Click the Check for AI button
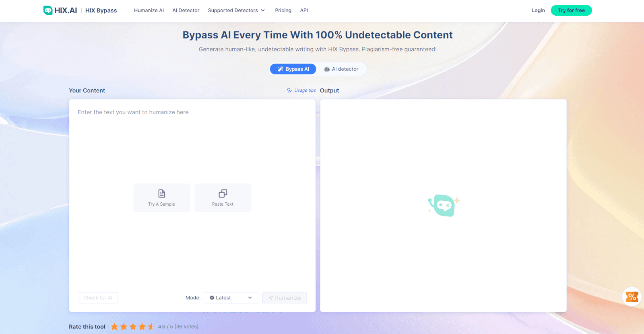The width and height of the screenshot is (644, 334). 98,298
